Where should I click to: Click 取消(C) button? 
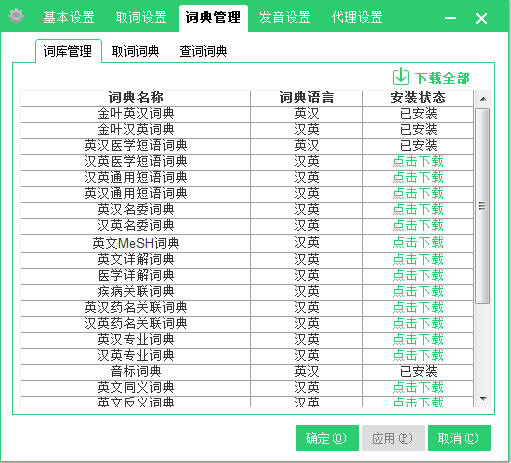pos(459,438)
